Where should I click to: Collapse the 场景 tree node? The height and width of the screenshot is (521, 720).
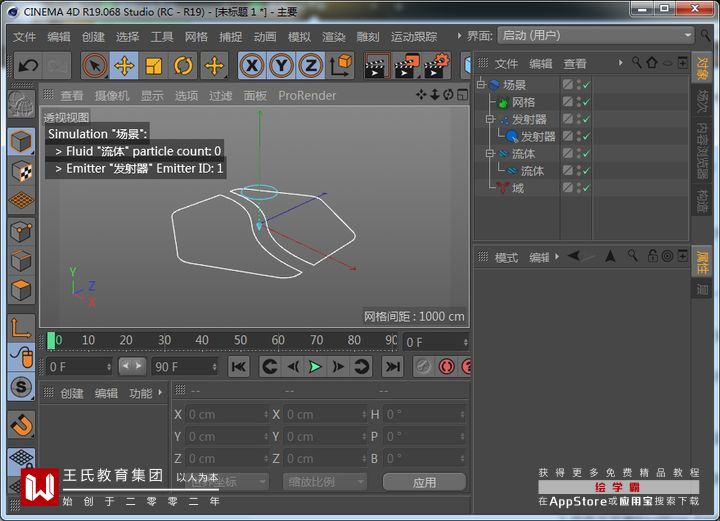click(x=481, y=84)
